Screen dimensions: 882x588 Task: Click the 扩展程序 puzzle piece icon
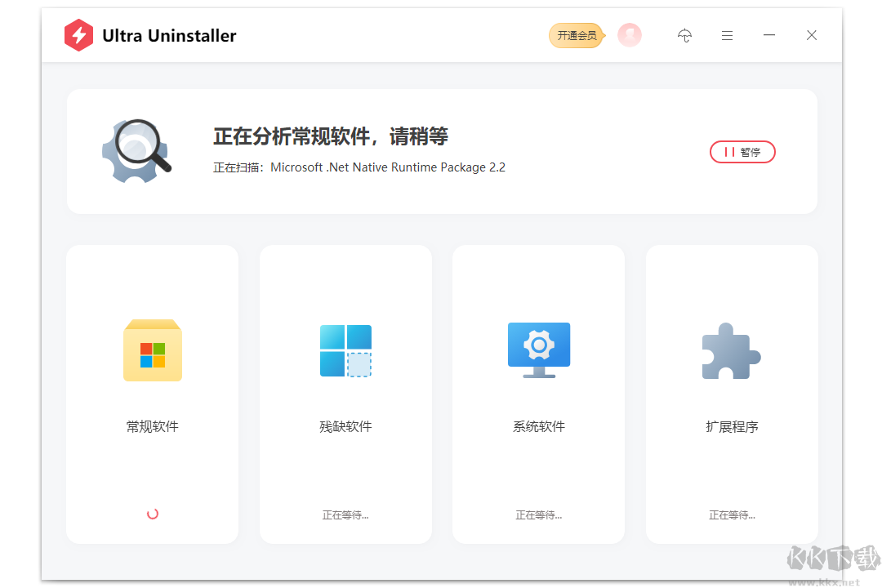pyautogui.click(x=731, y=350)
